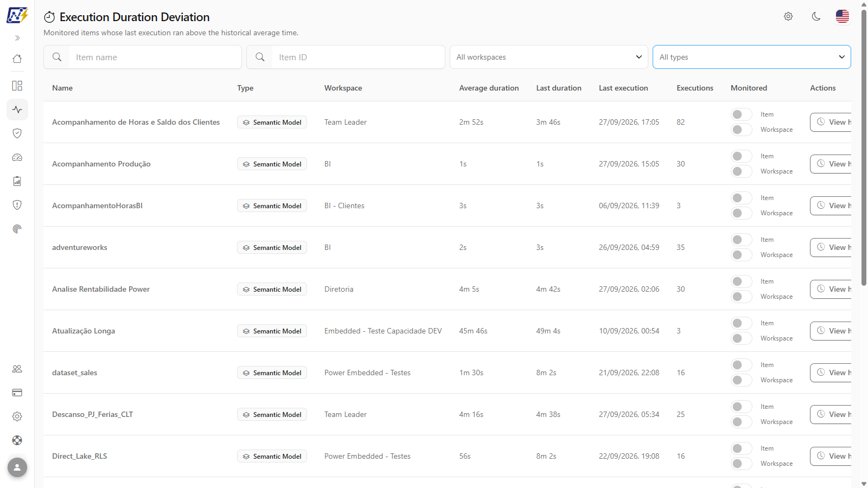Sort by Average duration column header
868x488 pixels.
[489, 88]
